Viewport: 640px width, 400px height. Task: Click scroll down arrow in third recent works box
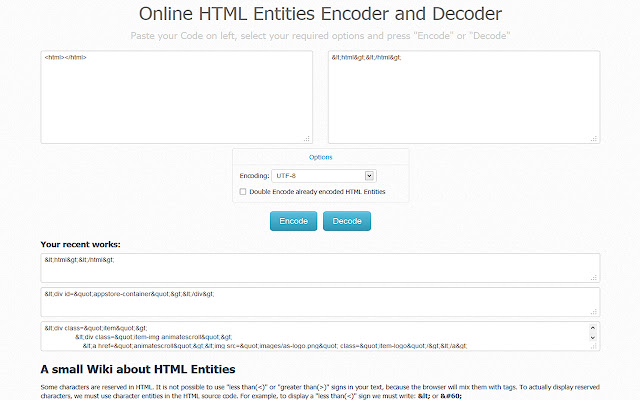(593, 338)
